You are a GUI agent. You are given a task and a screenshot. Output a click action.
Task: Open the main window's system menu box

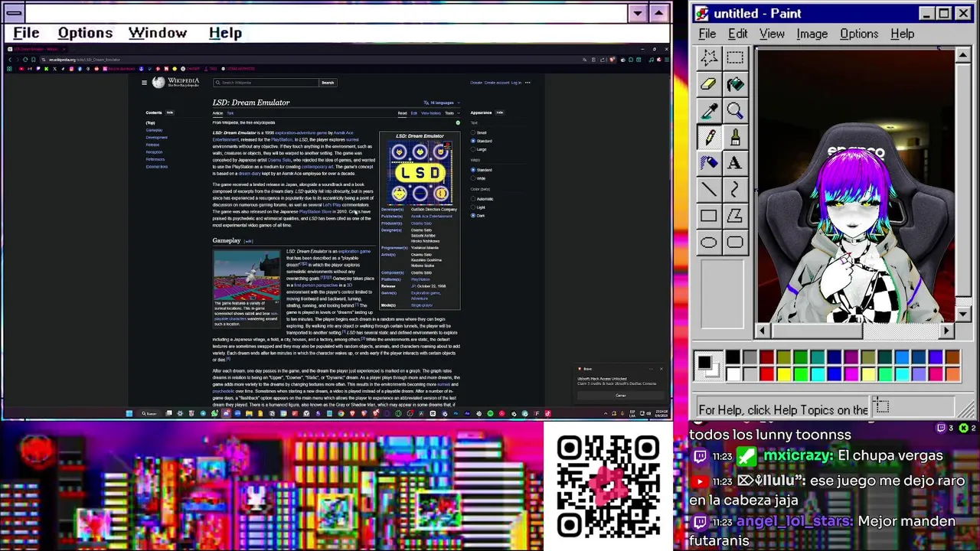click(13, 13)
